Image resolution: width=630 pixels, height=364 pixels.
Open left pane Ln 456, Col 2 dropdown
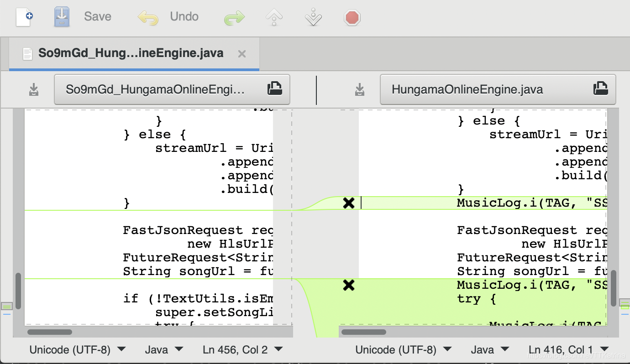(242, 350)
